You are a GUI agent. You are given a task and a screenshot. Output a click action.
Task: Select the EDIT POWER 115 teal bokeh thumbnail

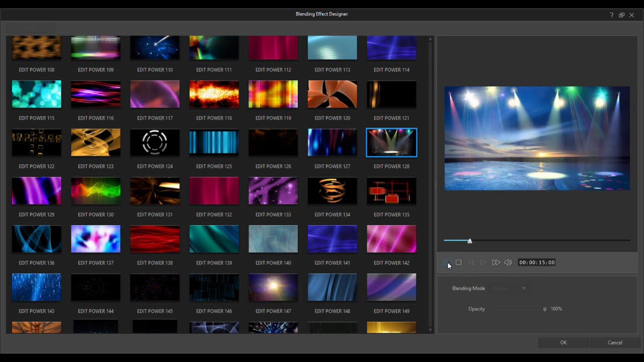click(x=37, y=94)
